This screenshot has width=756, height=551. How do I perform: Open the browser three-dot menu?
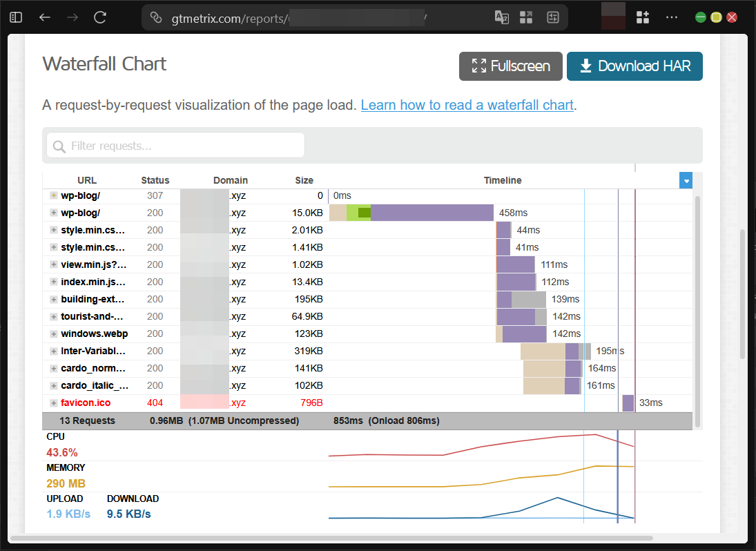[671, 17]
